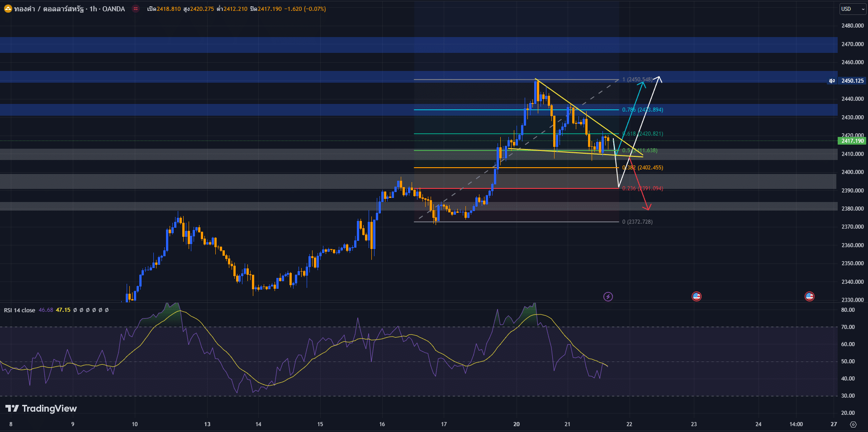Click the 2450.125 high price label
Viewport: 868px width, 432px height.
[852, 81]
